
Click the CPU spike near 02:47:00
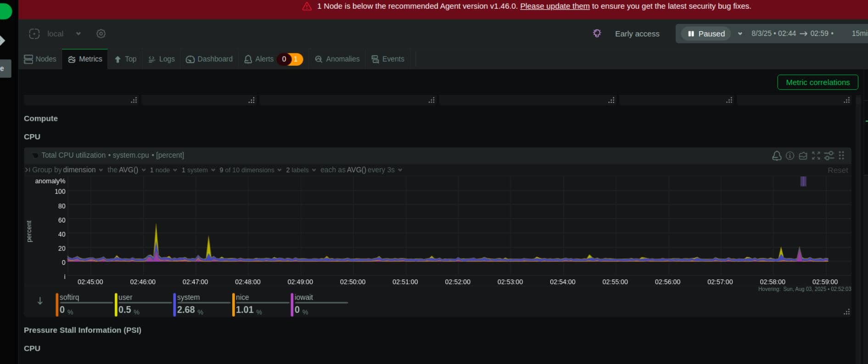pos(209,248)
